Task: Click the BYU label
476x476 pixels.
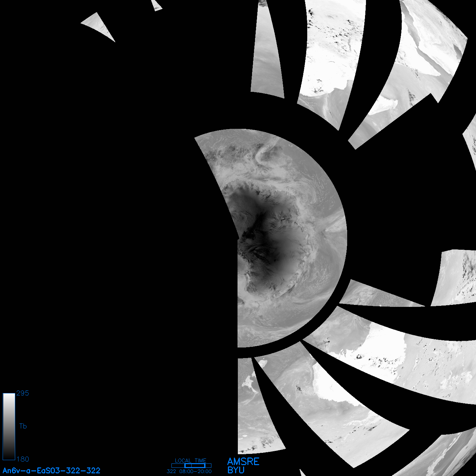Action: [x=236, y=470]
